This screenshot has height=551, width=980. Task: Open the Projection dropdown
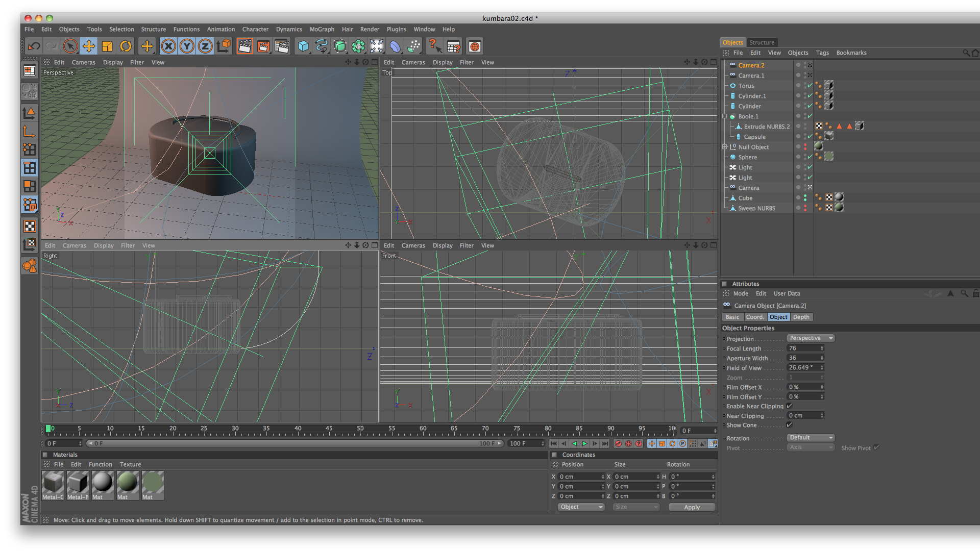(811, 338)
